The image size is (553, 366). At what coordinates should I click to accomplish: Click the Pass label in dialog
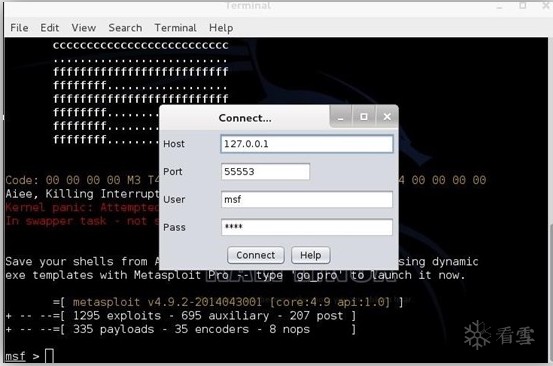pyautogui.click(x=174, y=227)
